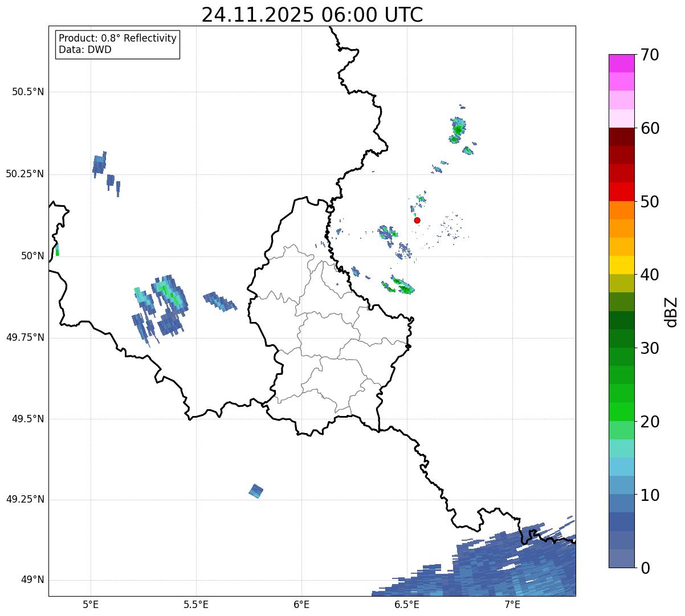Click the red station marker dot

click(417, 220)
